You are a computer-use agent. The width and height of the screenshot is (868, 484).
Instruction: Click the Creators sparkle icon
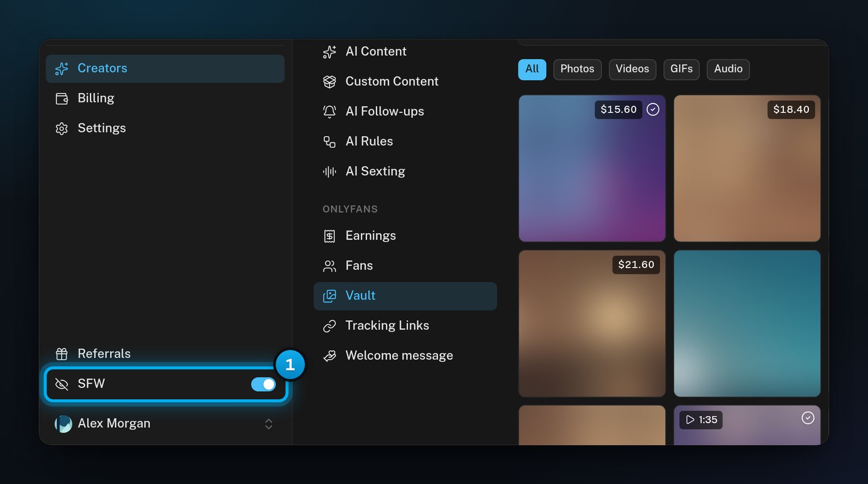(62, 69)
